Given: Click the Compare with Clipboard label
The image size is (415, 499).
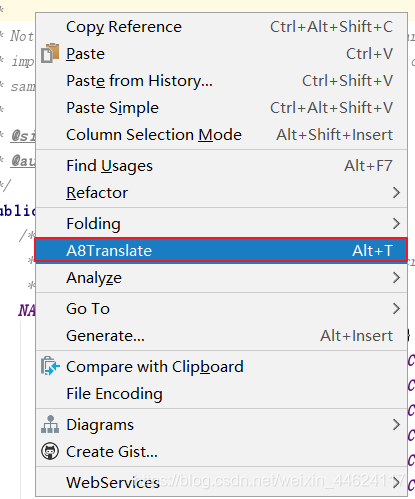Looking at the screenshot, I should point(155,367).
